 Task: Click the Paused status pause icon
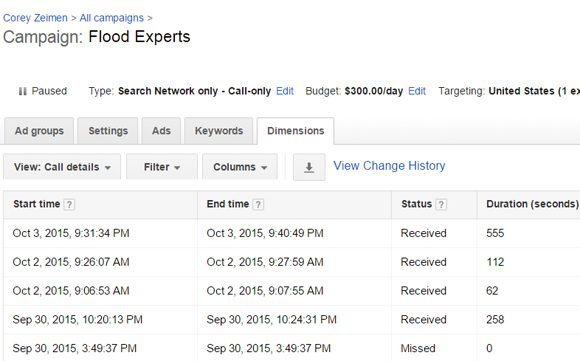(x=23, y=91)
